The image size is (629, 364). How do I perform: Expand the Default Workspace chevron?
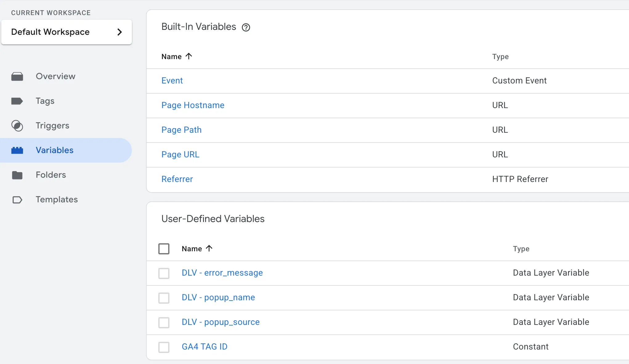pyautogui.click(x=120, y=32)
